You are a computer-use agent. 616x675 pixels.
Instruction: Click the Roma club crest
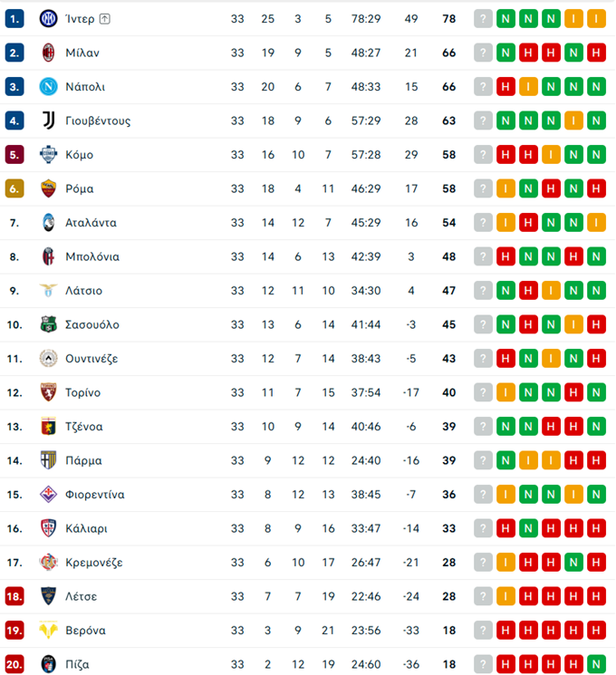48,188
